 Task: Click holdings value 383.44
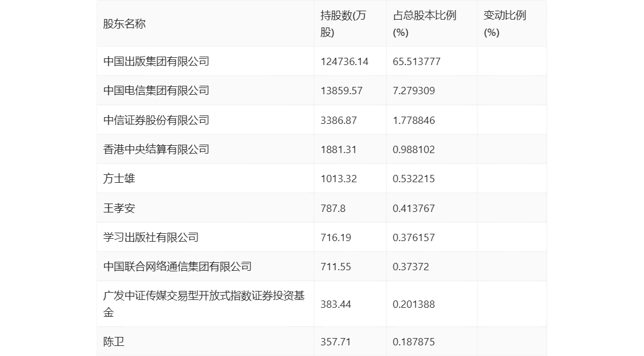tap(336, 304)
